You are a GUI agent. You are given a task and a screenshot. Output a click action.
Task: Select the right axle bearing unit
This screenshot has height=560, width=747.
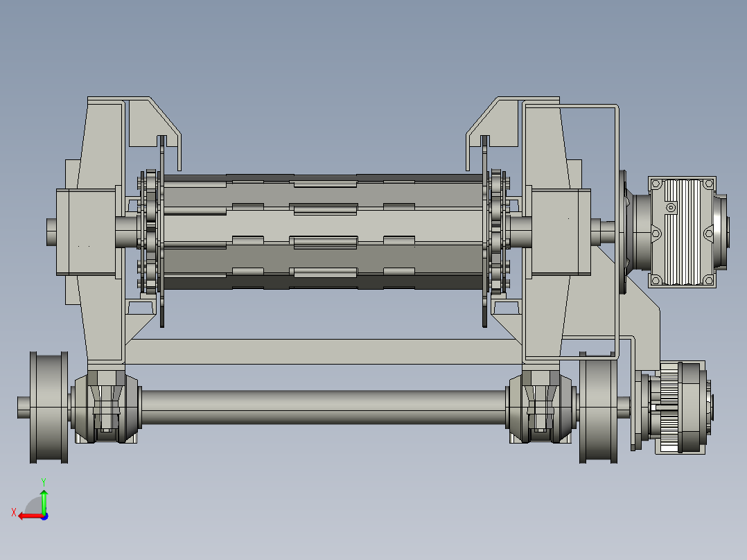[541, 407]
